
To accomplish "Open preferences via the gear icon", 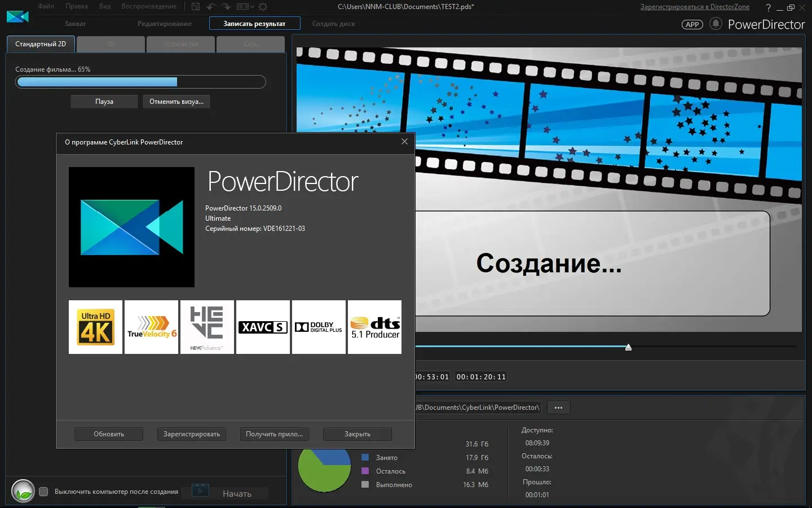I will [x=263, y=7].
